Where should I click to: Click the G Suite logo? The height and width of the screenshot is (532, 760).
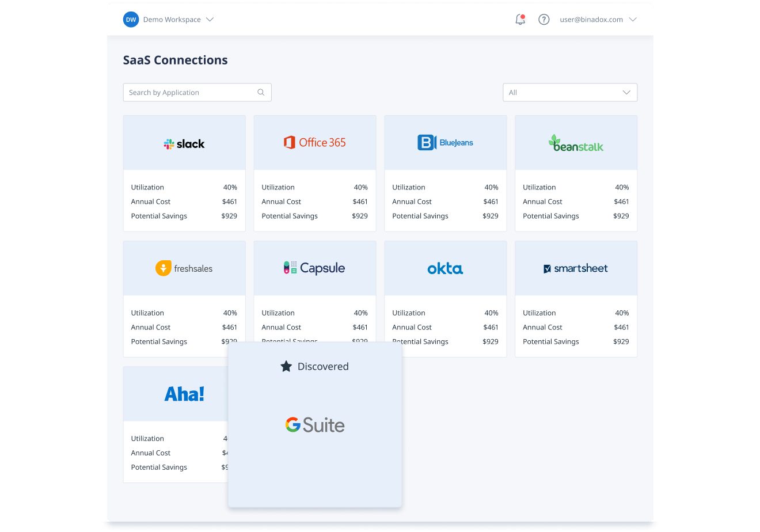(315, 425)
